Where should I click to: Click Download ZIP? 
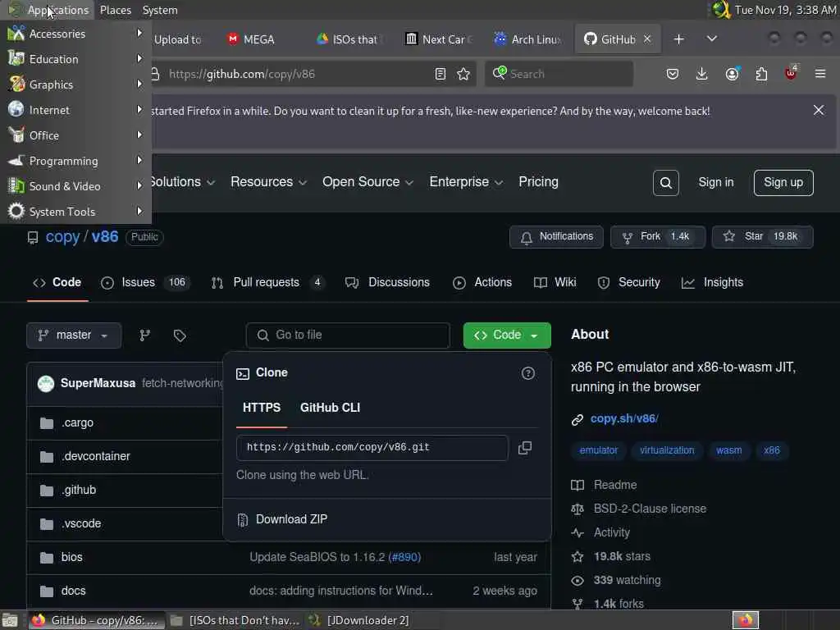pos(291,519)
